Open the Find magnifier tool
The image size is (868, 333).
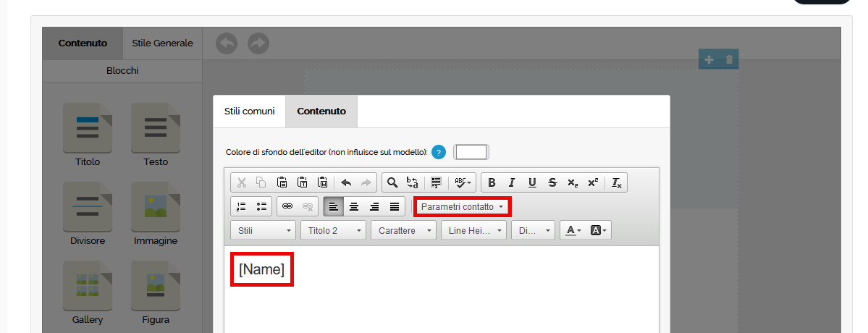392,182
